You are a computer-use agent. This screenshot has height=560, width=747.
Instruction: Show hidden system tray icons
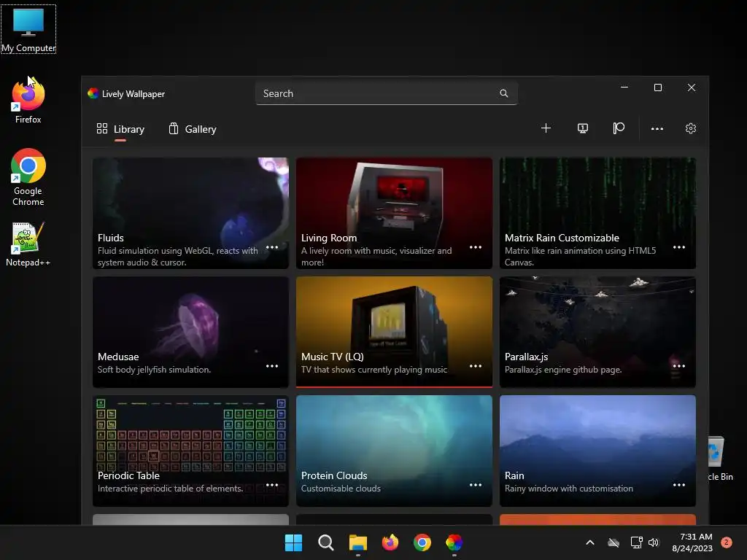589,542
